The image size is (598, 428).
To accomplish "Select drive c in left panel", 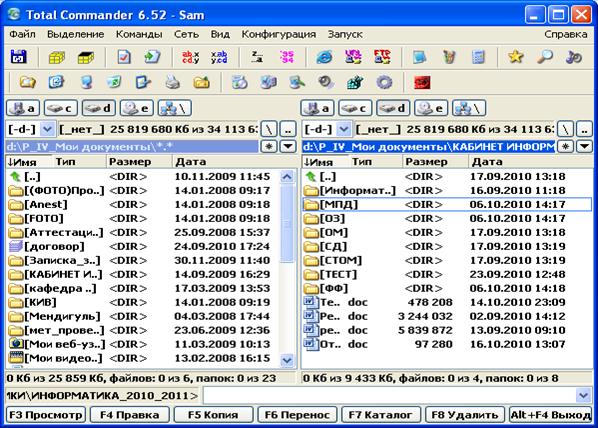I will pos(61,108).
